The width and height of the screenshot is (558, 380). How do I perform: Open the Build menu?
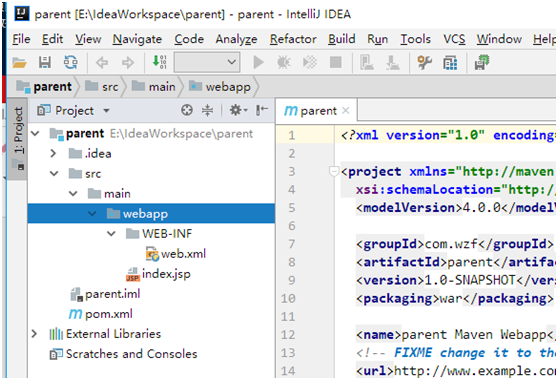click(x=342, y=39)
